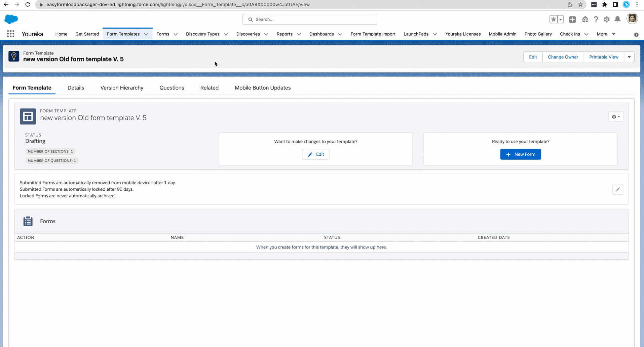Click the form template layout icon
Screen dimensions: 644x347
[x=28, y=116]
